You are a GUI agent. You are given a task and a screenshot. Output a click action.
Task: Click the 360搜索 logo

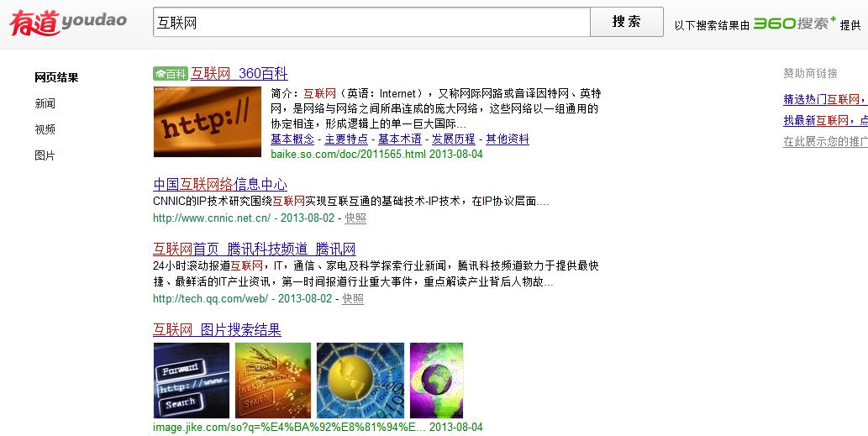tap(794, 24)
